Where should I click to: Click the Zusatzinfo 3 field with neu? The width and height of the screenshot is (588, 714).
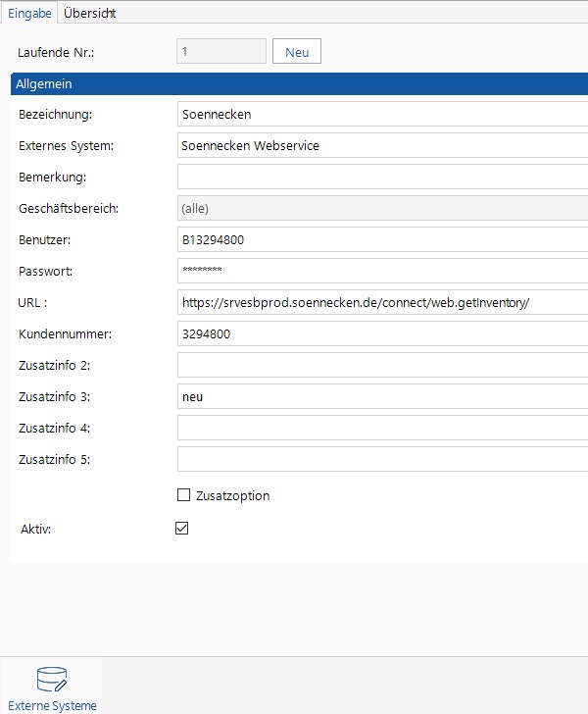coord(382,396)
